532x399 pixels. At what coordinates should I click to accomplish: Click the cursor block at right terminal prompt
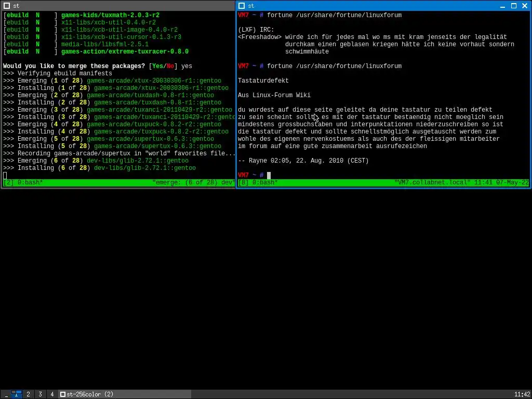[x=269, y=176]
